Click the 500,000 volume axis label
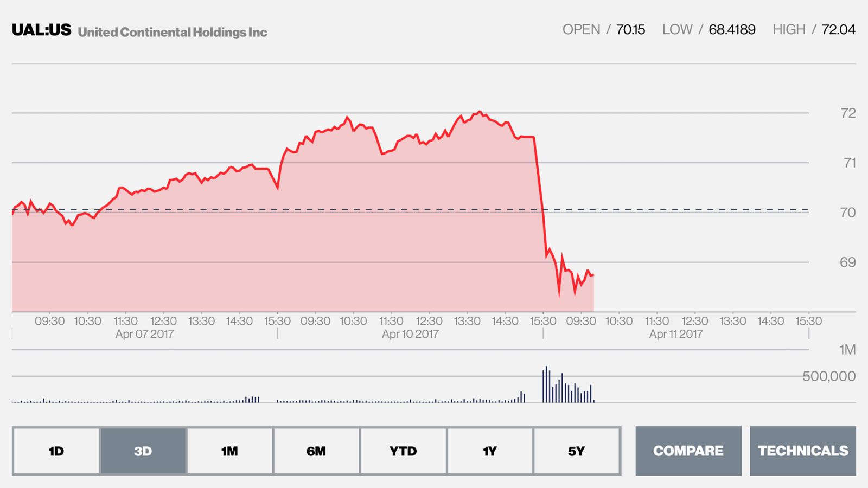Viewport: 868px width, 488px height. [828, 376]
